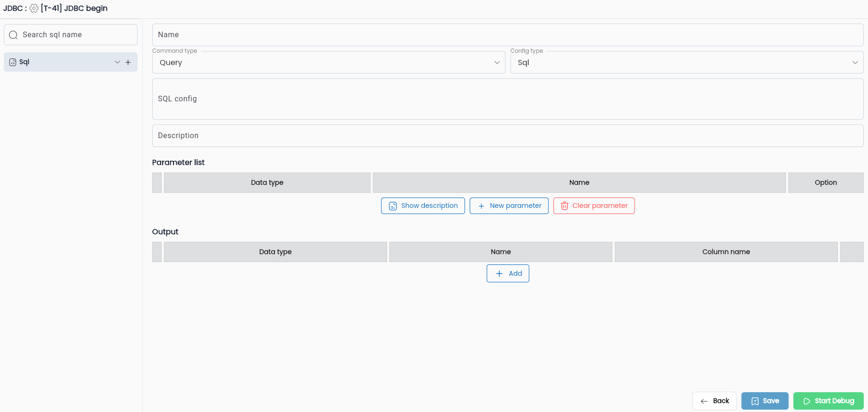Viewport: 868px width, 412px height.
Task: Click Clear parameter button
Action: [x=594, y=206]
